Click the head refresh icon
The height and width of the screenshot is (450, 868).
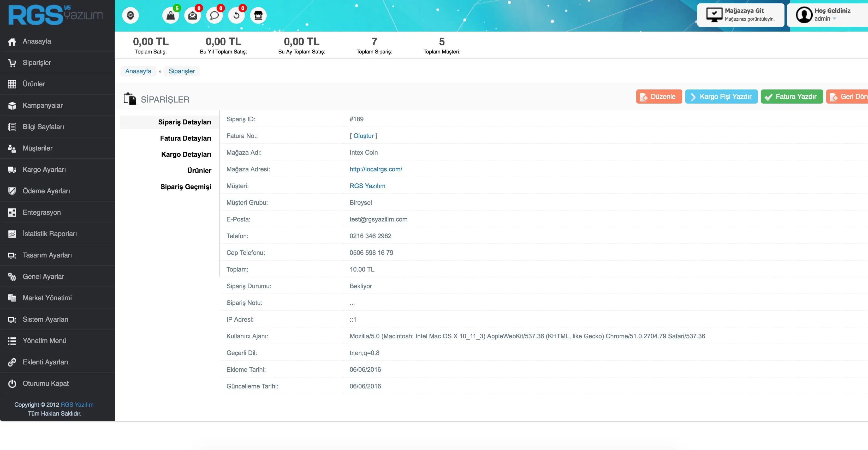point(130,15)
